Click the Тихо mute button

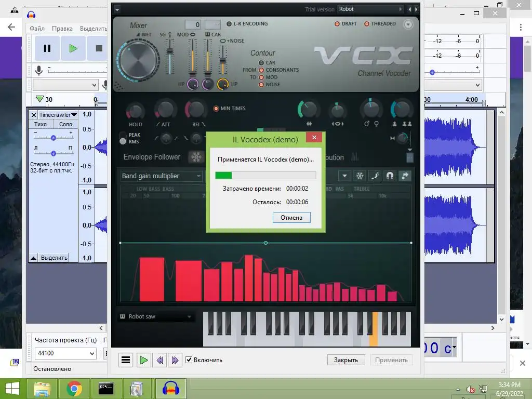click(41, 124)
